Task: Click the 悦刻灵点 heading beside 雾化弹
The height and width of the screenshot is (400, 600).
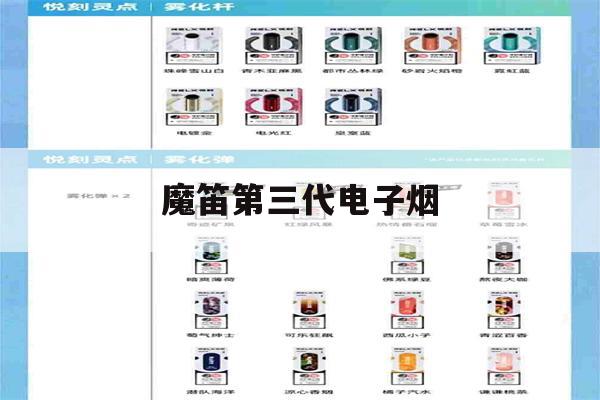Action: click(90, 159)
